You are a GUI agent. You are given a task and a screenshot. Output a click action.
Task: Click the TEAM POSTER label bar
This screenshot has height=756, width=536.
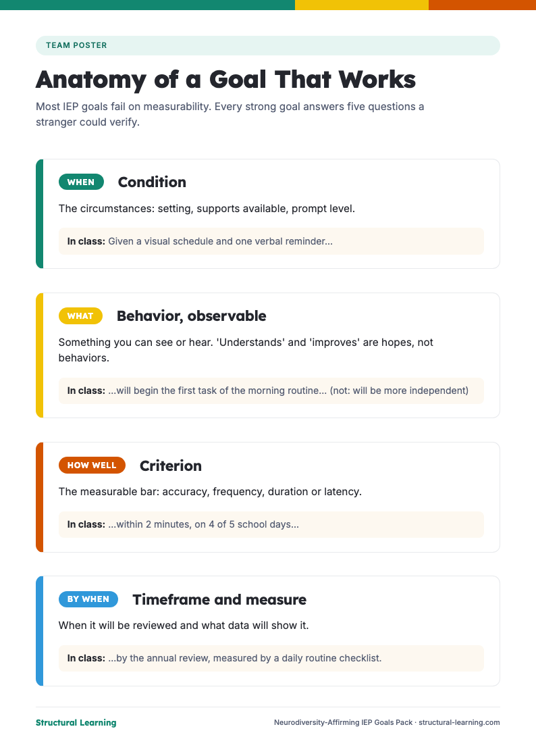point(268,45)
